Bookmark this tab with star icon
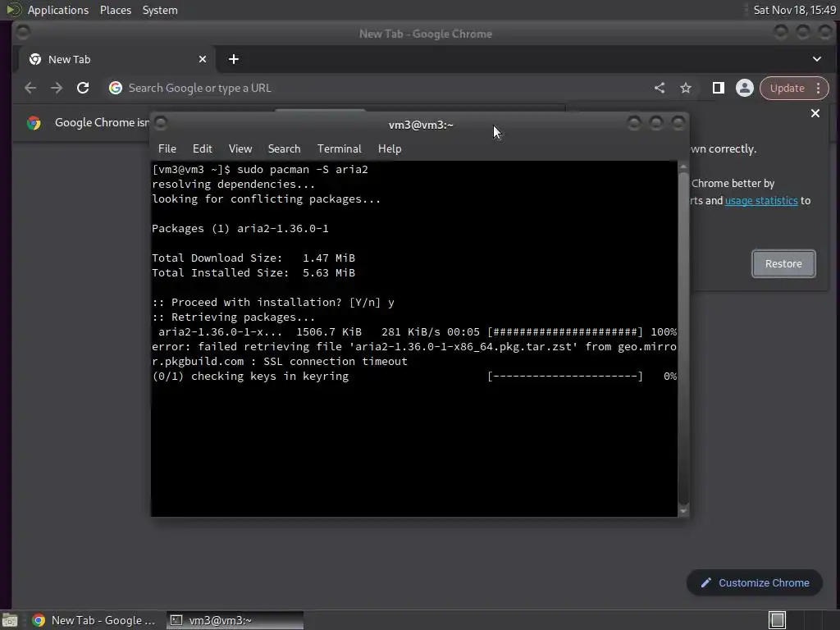This screenshot has height=630, width=840. coord(686,88)
